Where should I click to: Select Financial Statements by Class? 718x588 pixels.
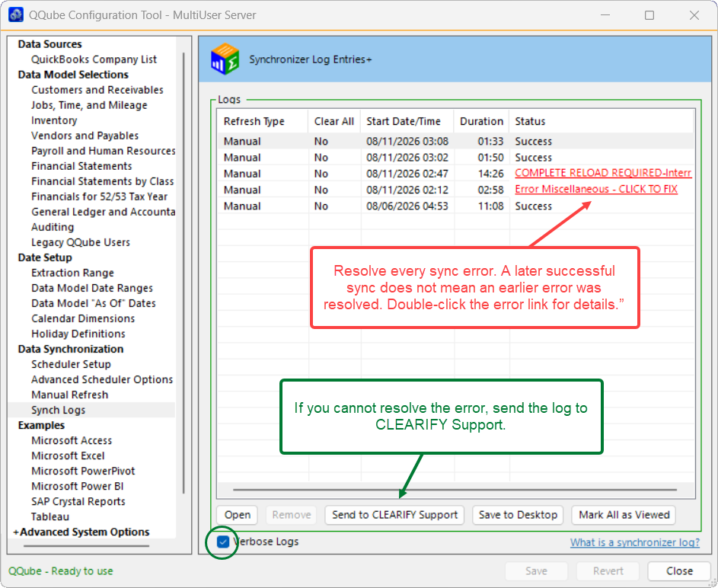(103, 181)
